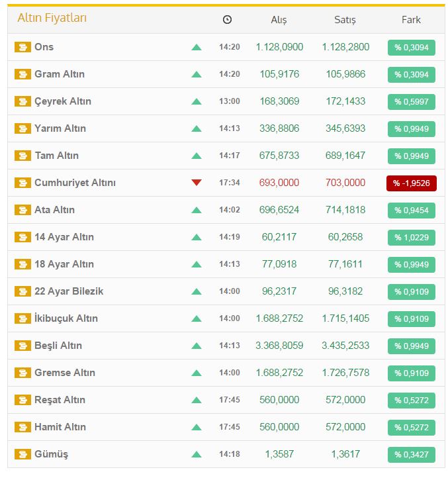Click the % 0,3427 badge for Gümüş

pos(411,455)
